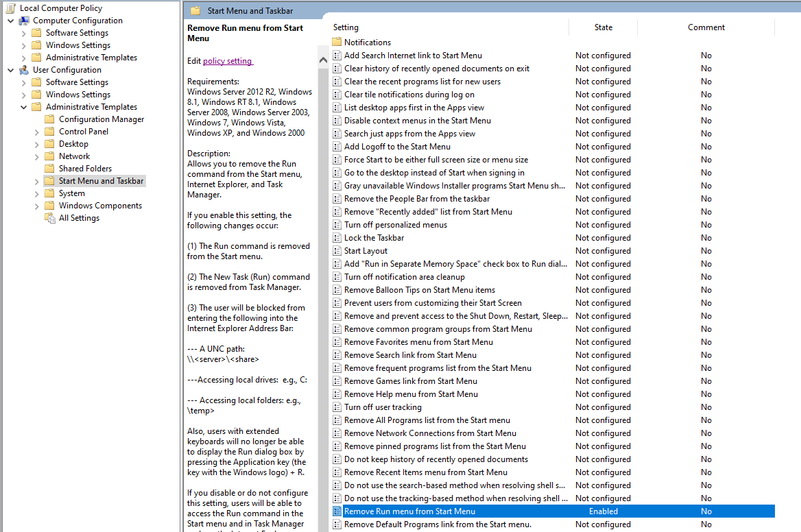Expand Computer Configuration Administrative Templates node
This screenshot has height=532, width=801.
coord(23,58)
